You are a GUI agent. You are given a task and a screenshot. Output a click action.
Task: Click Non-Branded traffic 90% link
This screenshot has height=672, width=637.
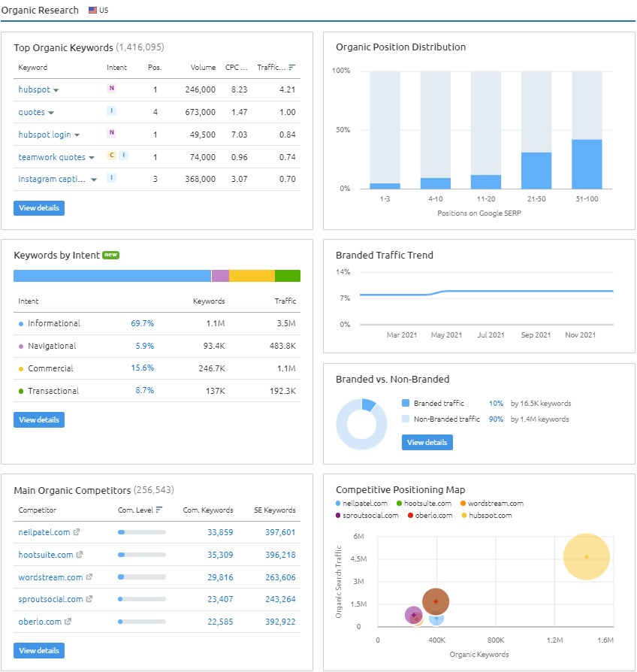tap(496, 419)
